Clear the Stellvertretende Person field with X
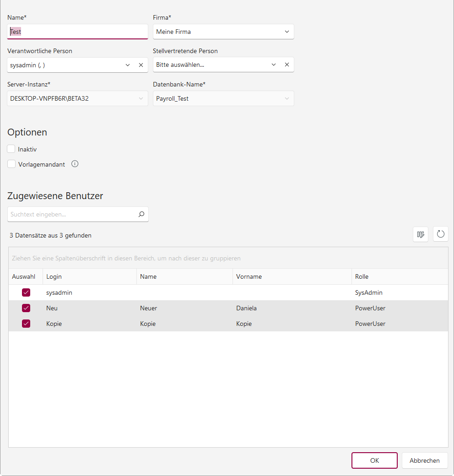The image size is (454, 476). [x=287, y=65]
